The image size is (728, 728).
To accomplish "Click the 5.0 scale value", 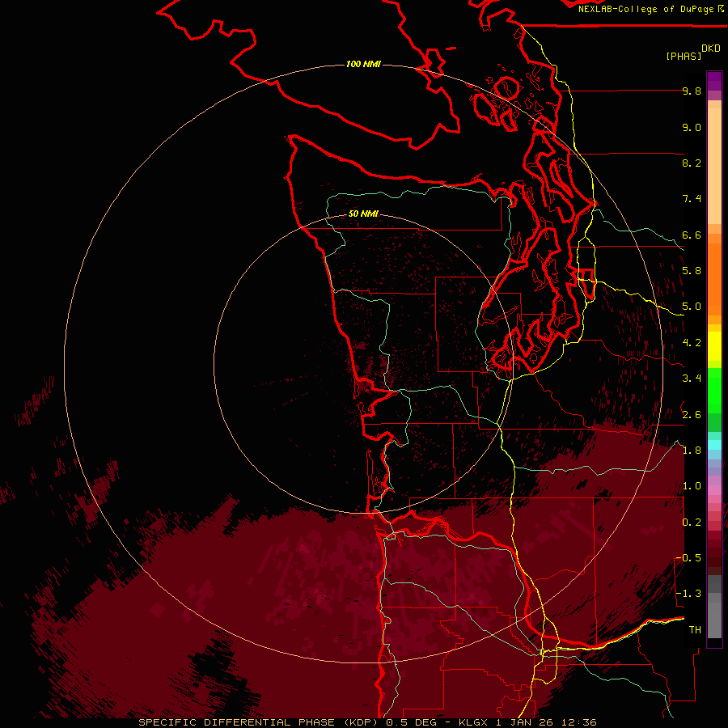I will (x=692, y=307).
